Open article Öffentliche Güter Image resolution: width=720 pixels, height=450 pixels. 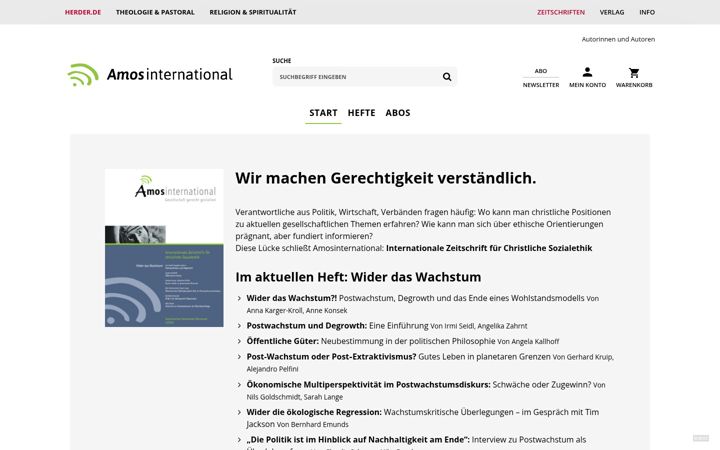tap(282, 341)
